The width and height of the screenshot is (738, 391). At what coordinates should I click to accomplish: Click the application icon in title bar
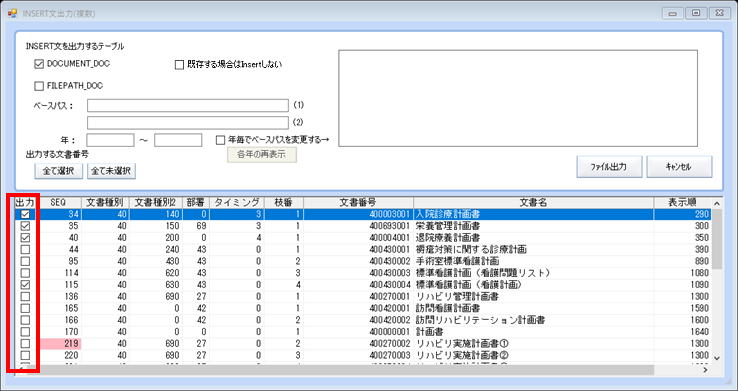[13, 13]
